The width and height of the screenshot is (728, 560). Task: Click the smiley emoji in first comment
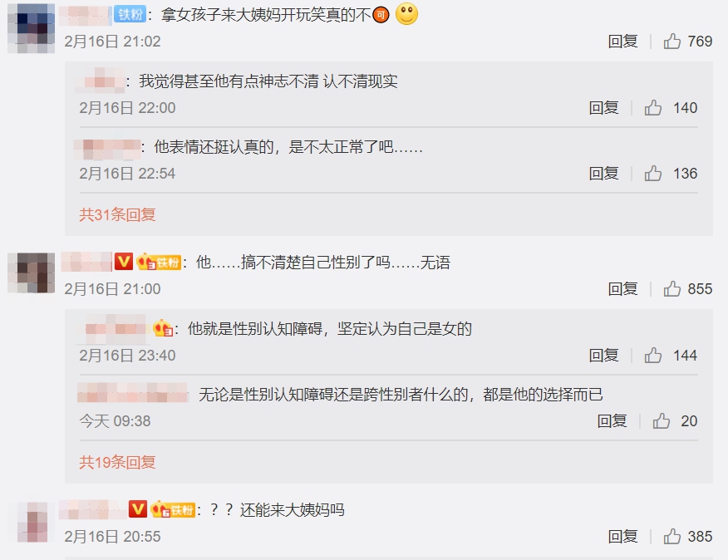click(406, 13)
